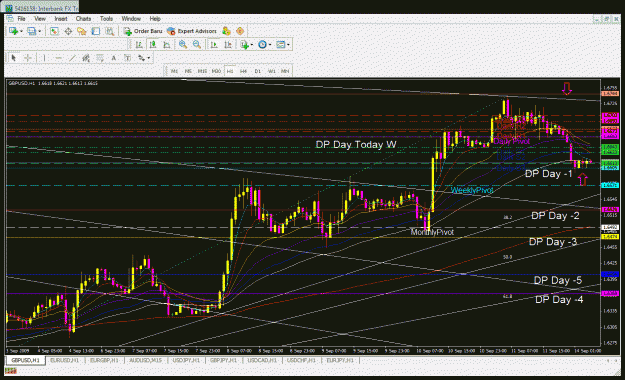Screen dimensions: 625x380
Task: Open the Indicators list icon
Action: coord(244,45)
